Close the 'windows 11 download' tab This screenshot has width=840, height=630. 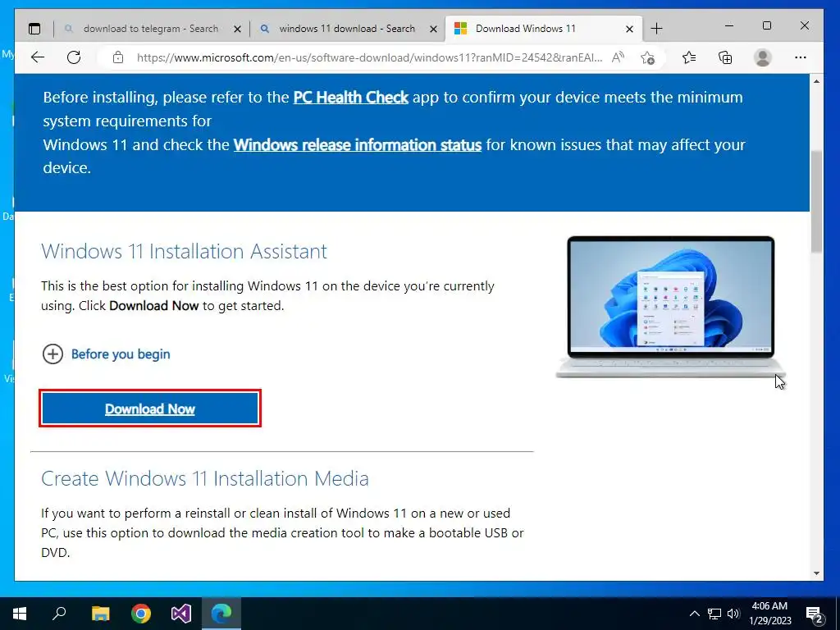click(433, 29)
